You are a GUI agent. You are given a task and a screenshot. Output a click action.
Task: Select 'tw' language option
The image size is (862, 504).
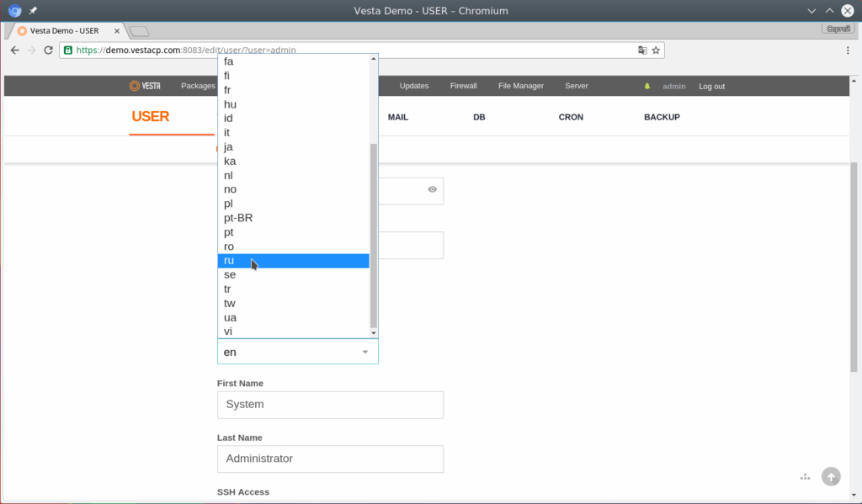click(x=294, y=304)
